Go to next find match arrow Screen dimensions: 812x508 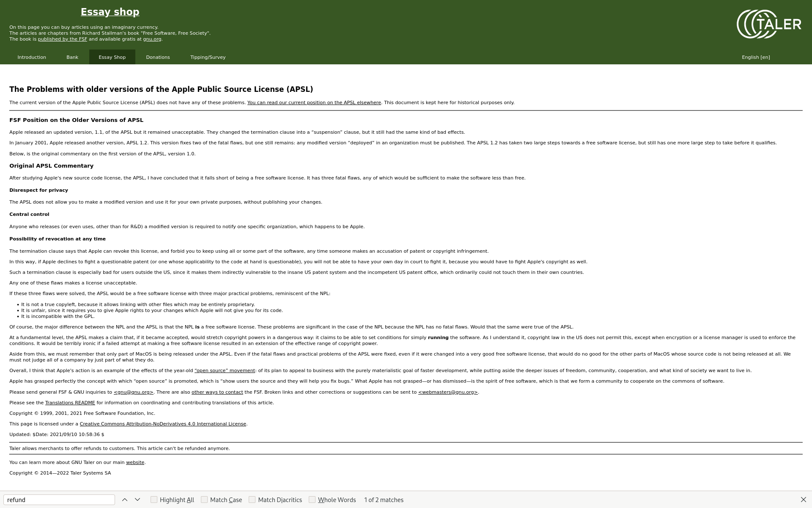[x=137, y=500]
